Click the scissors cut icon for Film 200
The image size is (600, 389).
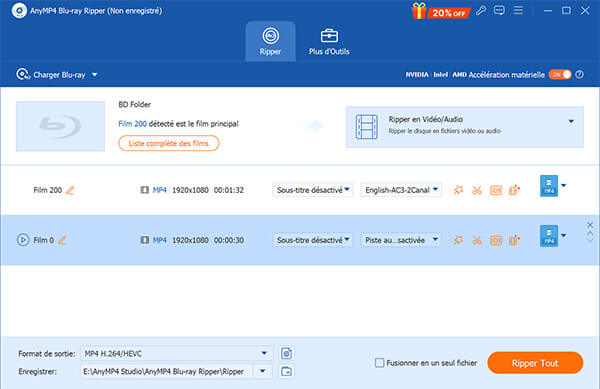pyautogui.click(x=477, y=190)
